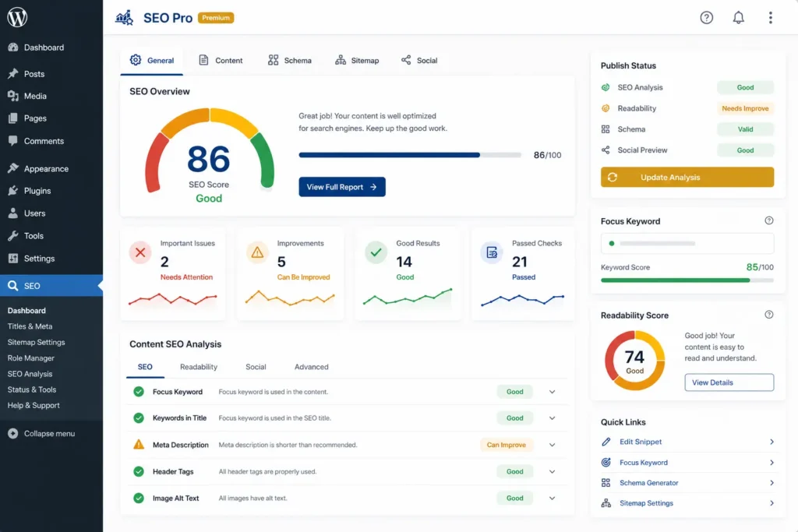This screenshot has height=532, width=798.
Task: Click the Users person icon in sidebar
Action: 13,213
